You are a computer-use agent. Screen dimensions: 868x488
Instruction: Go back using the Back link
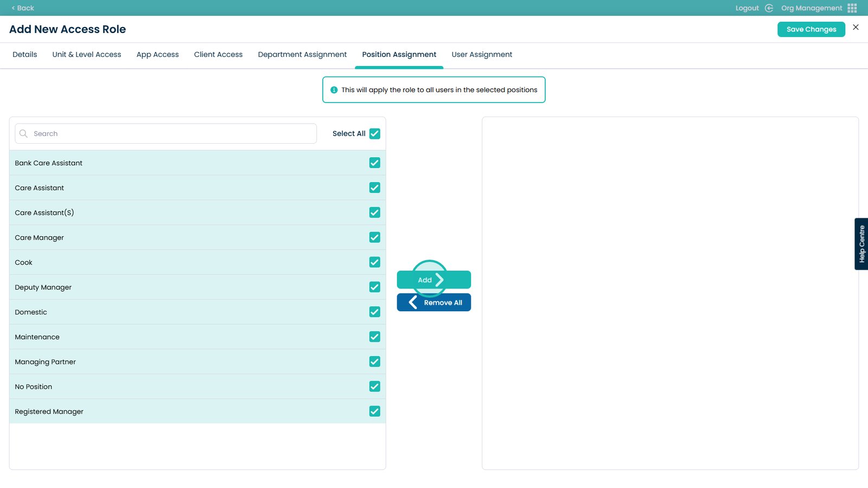coord(23,8)
